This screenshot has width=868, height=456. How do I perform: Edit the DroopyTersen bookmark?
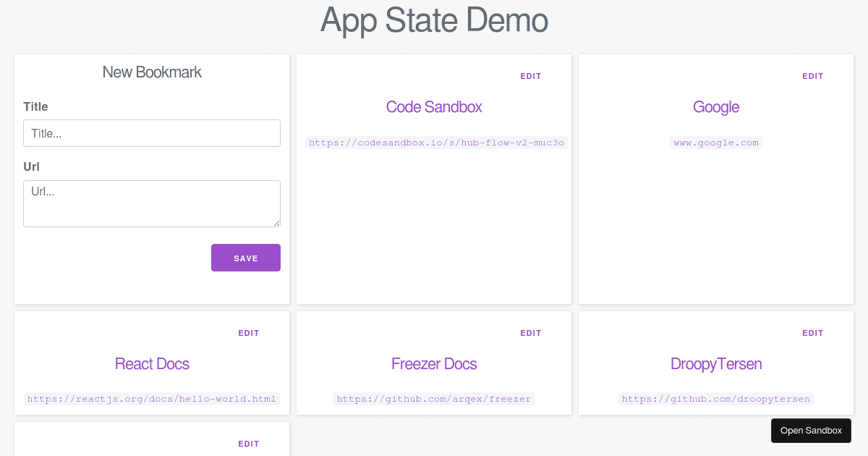(813, 333)
